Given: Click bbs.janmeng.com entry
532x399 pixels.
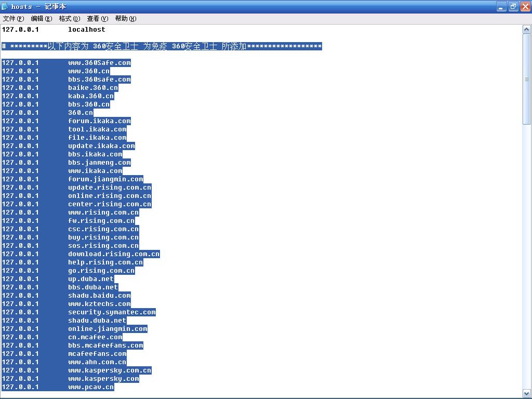Looking at the screenshot, I should pyautogui.click(x=99, y=163).
